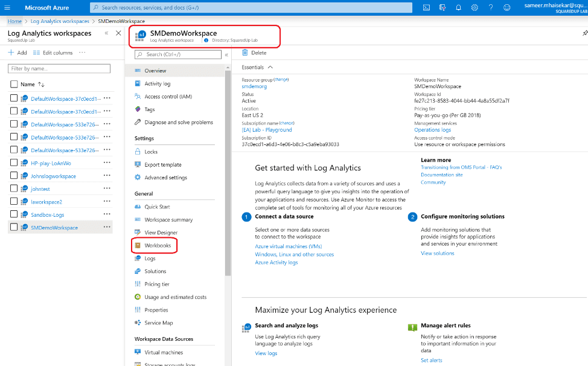This screenshot has height=366, width=588.
Task: Open more commands ellipsis beside Edit columns
Action: [x=82, y=53]
